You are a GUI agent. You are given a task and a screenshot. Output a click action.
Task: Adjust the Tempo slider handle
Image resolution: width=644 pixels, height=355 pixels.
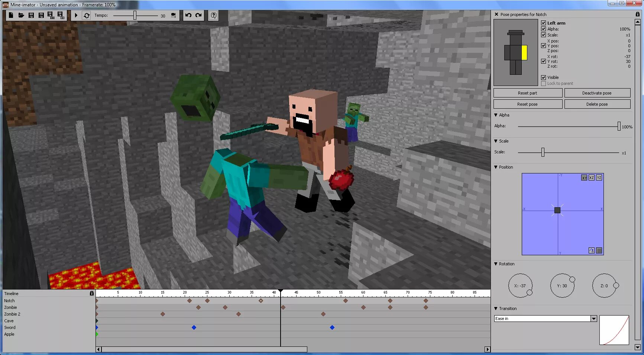(x=135, y=15)
